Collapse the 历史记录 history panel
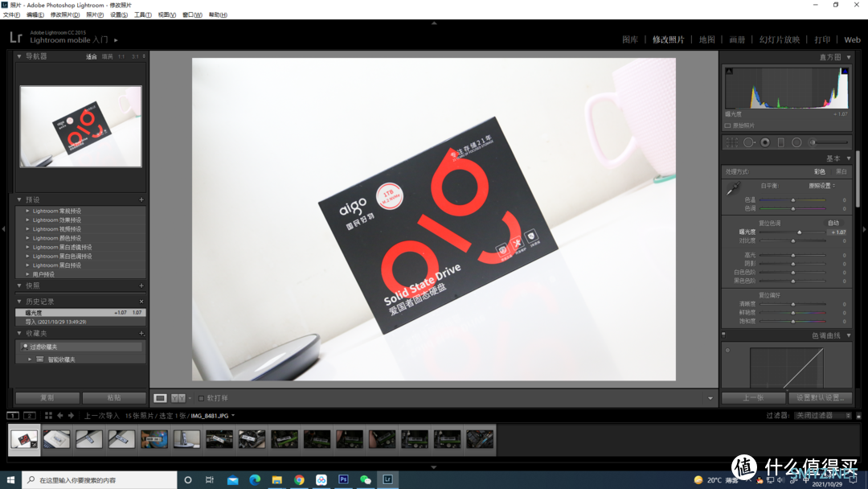The width and height of the screenshot is (868, 489). point(19,302)
